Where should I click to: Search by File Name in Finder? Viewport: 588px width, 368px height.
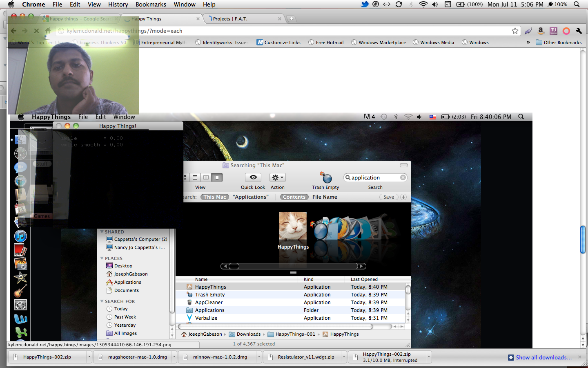(x=325, y=197)
